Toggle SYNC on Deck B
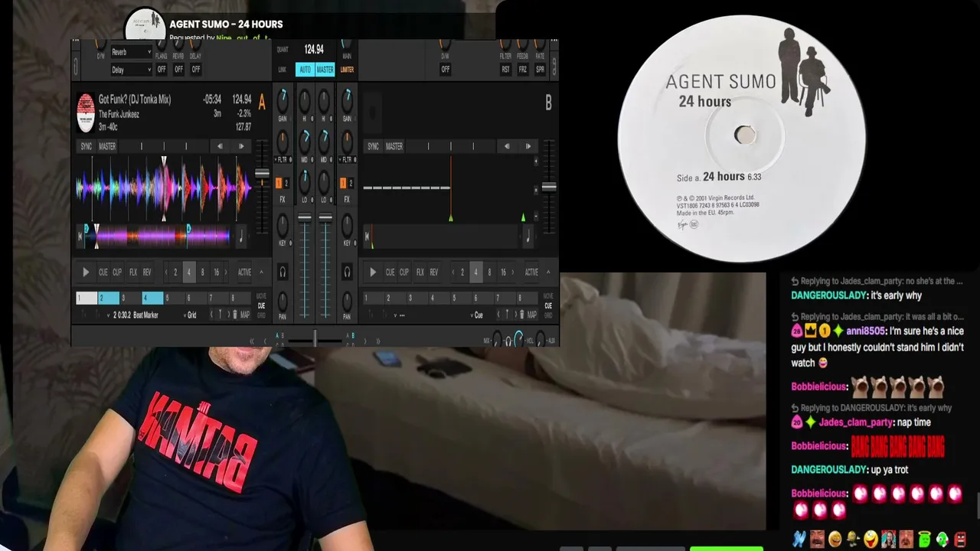This screenshot has width=980, height=551. [373, 146]
